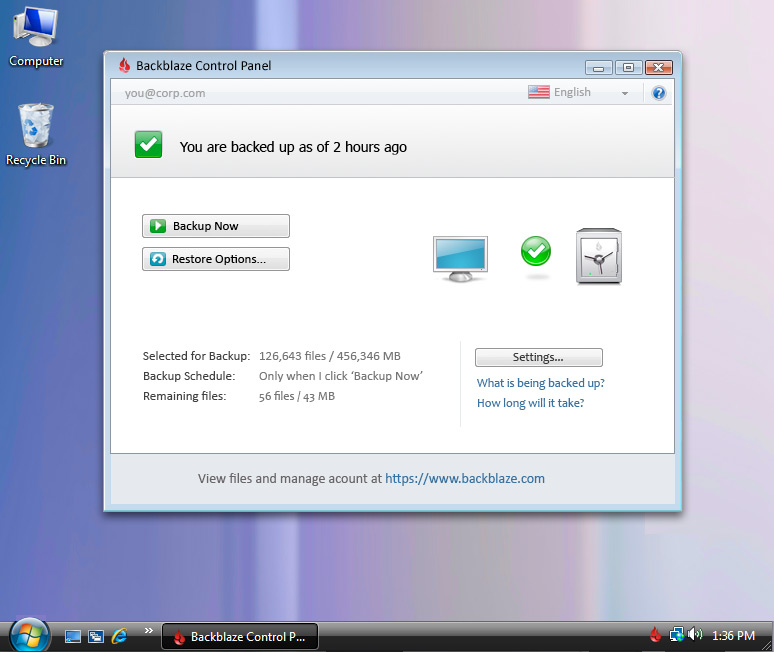The width and height of the screenshot is (774, 652).
Task: Click '56 files / 43 MB' value
Action: 297,396
